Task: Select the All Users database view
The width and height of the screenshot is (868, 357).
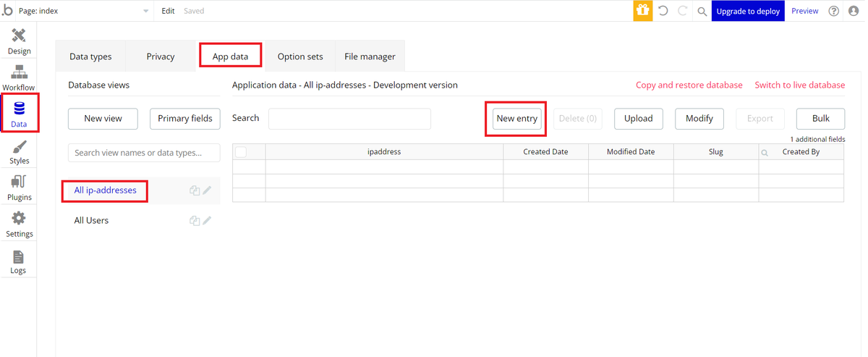Action: coord(92,221)
